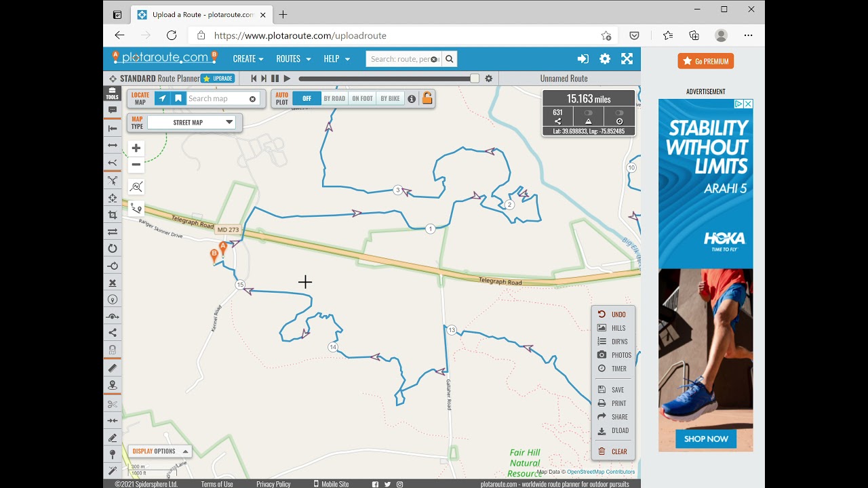Click UNDO in the side menu
Screen dimensions: 868x488
612,314
